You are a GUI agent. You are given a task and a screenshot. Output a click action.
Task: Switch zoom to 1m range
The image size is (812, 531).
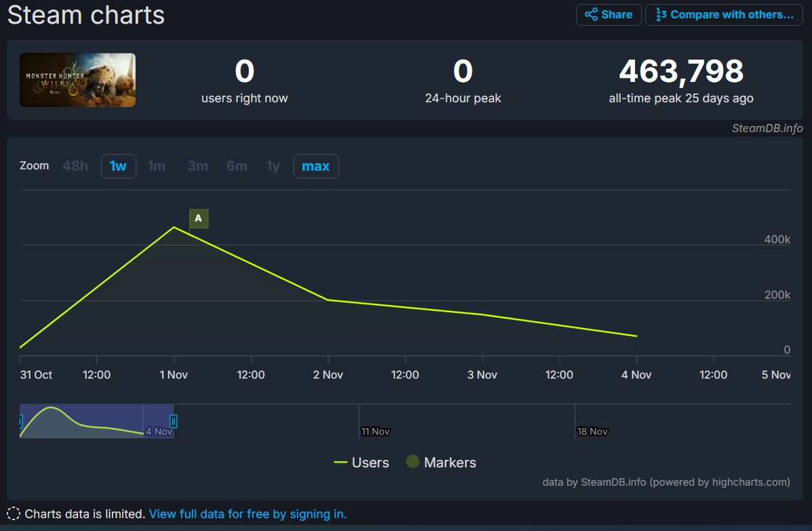tap(157, 166)
